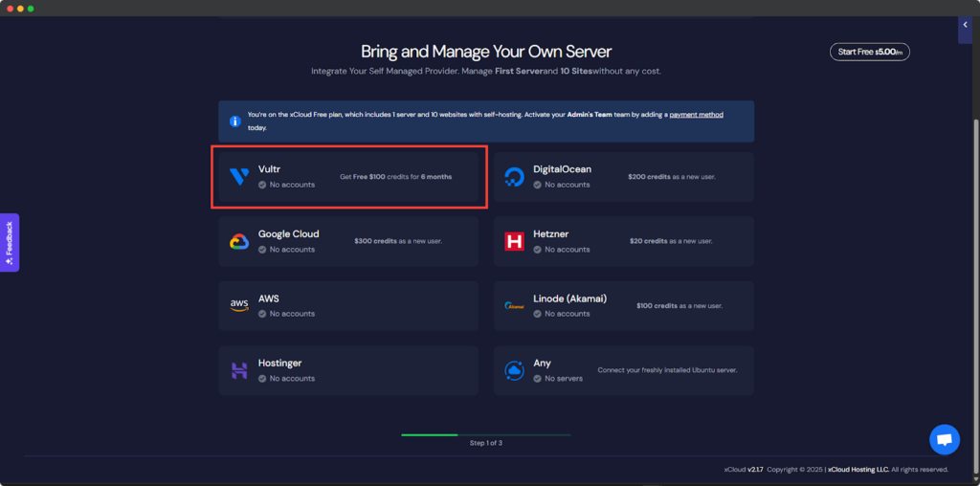The width and height of the screenshot is (980, 486).
Task: Click the green macOS maximize window button
Action: click(x=31, y=8)
